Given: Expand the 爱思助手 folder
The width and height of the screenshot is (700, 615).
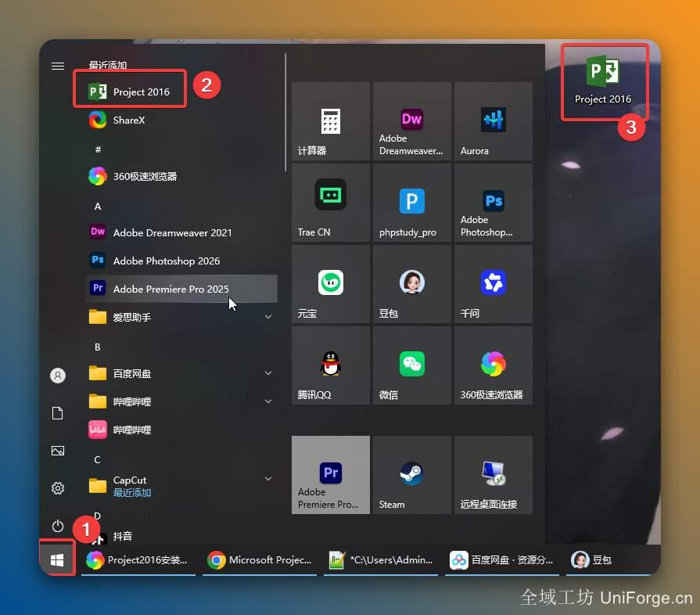Looking at the screenshot, I should [181, 317].
